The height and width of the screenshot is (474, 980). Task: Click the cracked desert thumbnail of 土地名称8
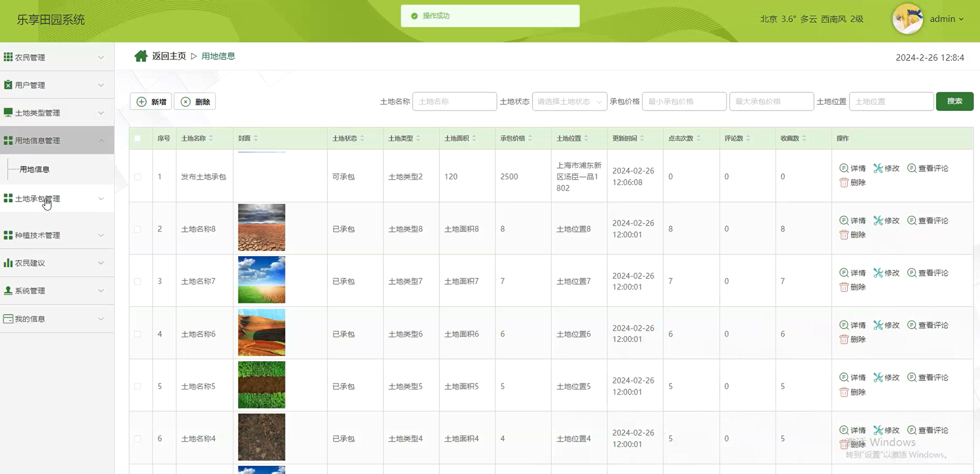tap(261, 227)
